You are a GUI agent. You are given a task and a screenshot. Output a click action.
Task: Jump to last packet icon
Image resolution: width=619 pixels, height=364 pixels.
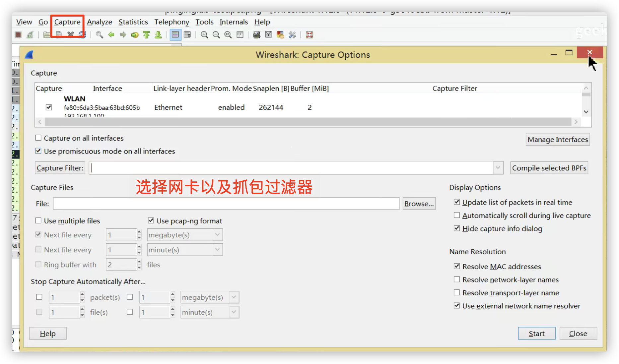coord(158,35)
